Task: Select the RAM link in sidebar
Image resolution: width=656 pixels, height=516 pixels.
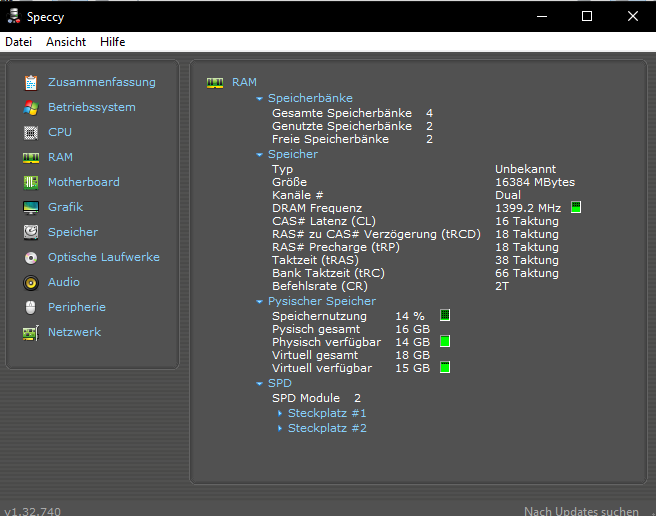Action: [60, 157]
